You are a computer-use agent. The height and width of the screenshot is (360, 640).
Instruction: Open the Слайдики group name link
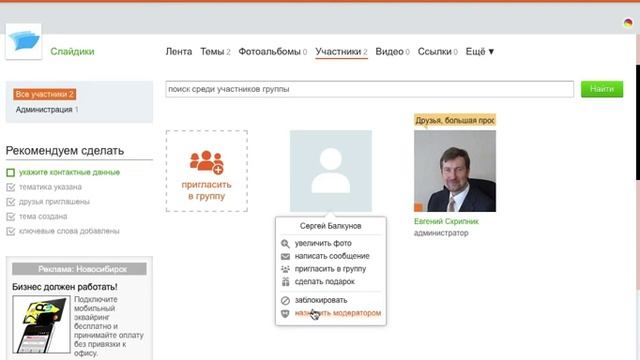point(72,51)
